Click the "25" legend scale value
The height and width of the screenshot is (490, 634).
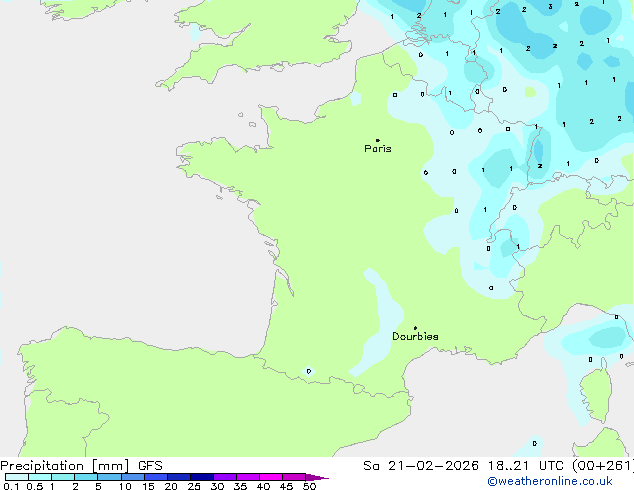point(194,486)
